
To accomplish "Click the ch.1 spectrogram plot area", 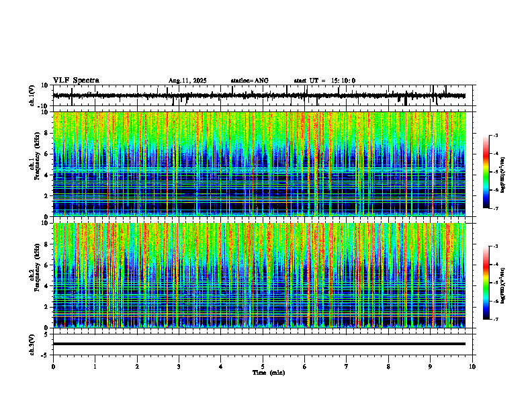I will pyautogui.click(x=259, y=164).
